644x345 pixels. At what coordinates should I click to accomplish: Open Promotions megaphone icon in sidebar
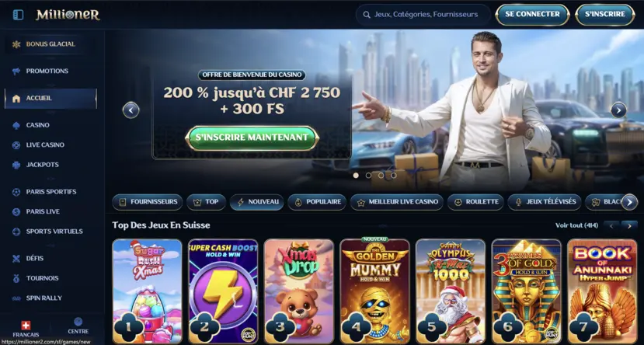pyautogui.click(x=16, y=71)
